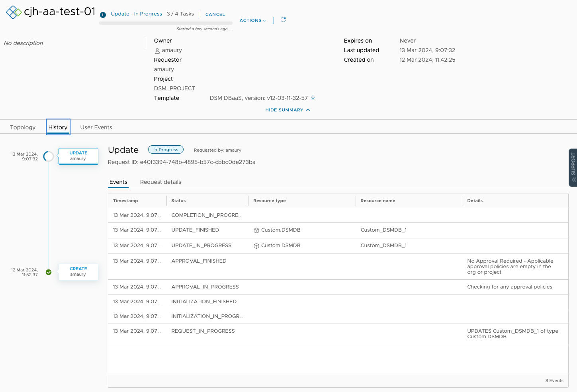Click the DSM_PROJECT project name
Viewport: 577px width, 392px height.
174,88
